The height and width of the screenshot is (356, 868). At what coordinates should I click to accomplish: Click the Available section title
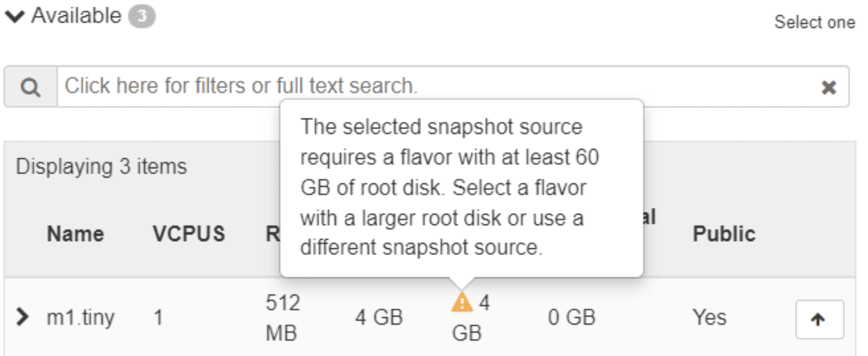pos(76,16)
